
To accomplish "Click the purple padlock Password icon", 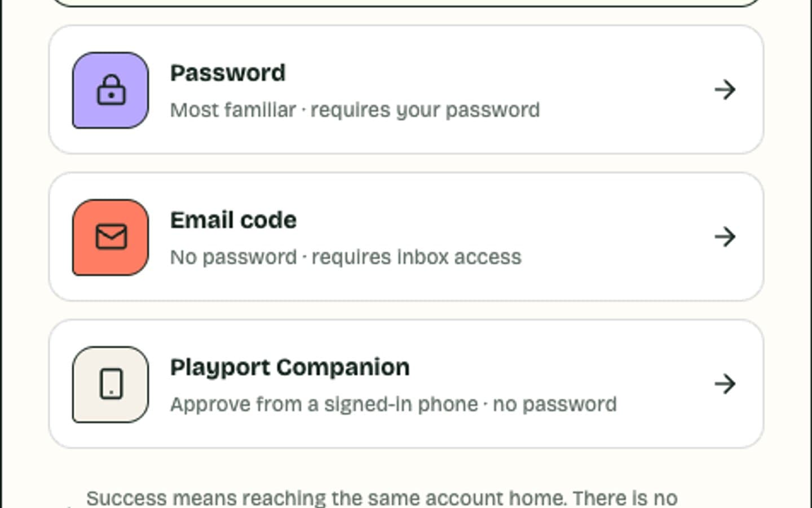I will pyautogui.click(x=111, y=90).
